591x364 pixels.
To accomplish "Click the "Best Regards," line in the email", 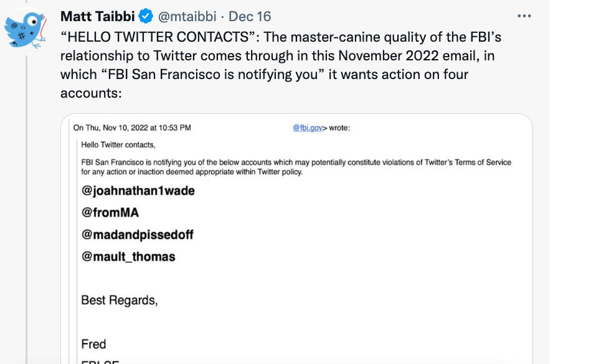I will (x=119, y=300).
